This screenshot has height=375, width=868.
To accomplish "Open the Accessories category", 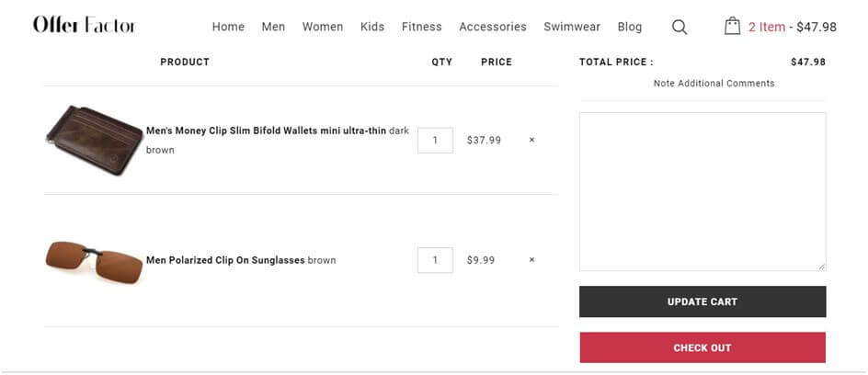I will pyautogui.click(x=493, y=27).
